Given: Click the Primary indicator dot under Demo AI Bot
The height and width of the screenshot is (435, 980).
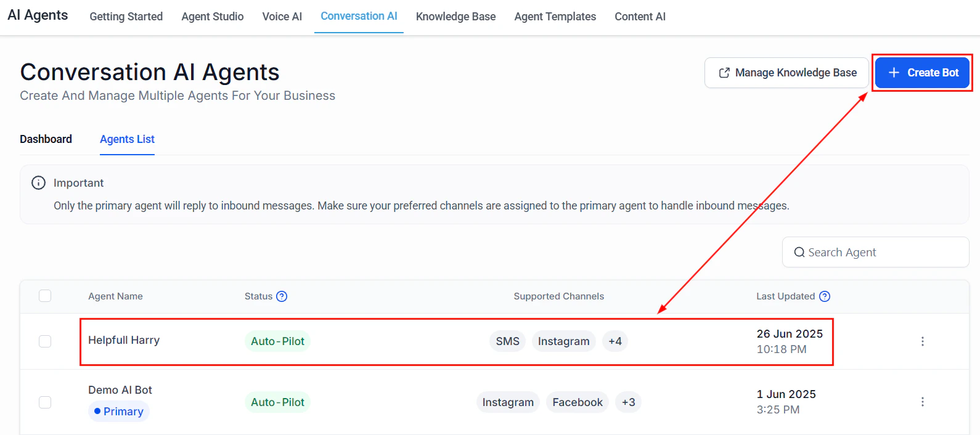Looking at the screenshot, I should [97, 411].
